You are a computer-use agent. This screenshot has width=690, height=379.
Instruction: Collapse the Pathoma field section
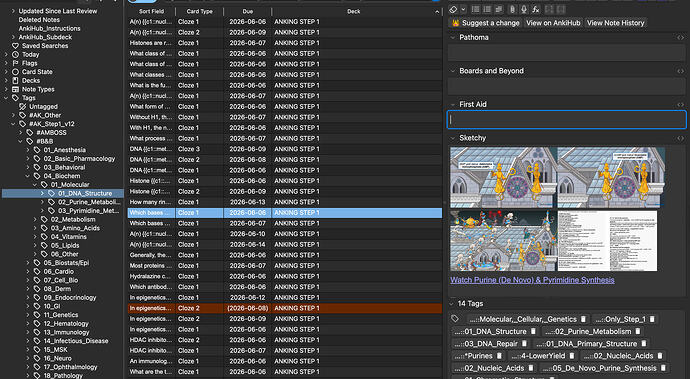(452, 38)
